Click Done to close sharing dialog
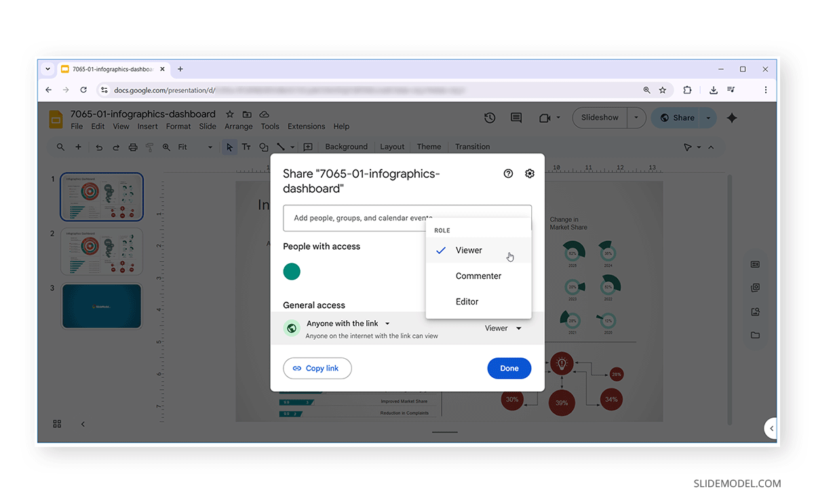This screenshot has height=504, width=814. tap(509, 368)
